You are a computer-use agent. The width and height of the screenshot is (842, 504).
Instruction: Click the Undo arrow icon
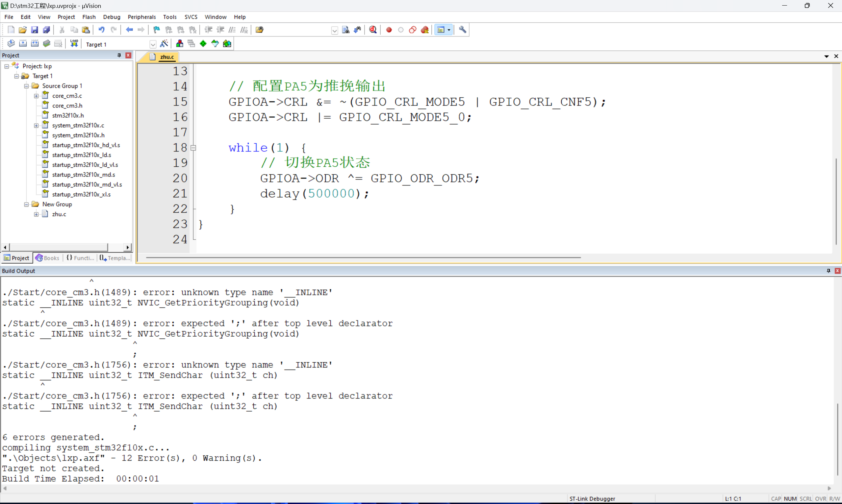pos(101,30)
